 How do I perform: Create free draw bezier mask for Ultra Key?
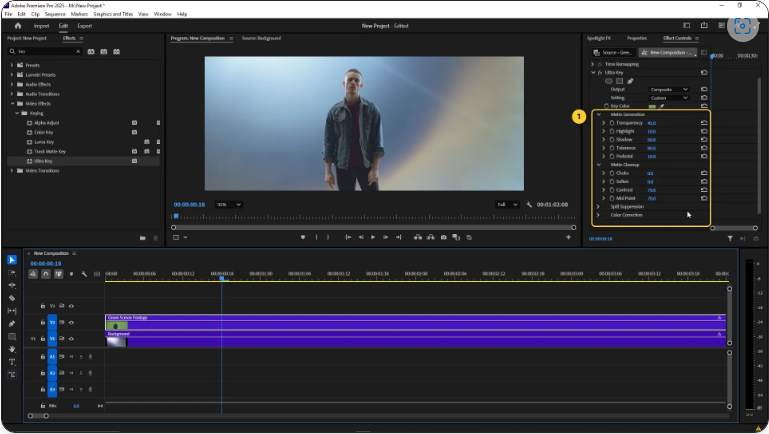(630, 81)
